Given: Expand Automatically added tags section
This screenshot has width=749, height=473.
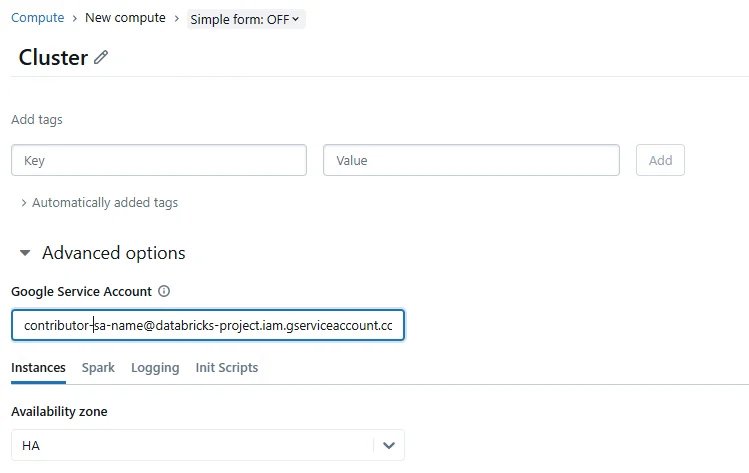Looking at the screenshot, I should click(98, 202).
